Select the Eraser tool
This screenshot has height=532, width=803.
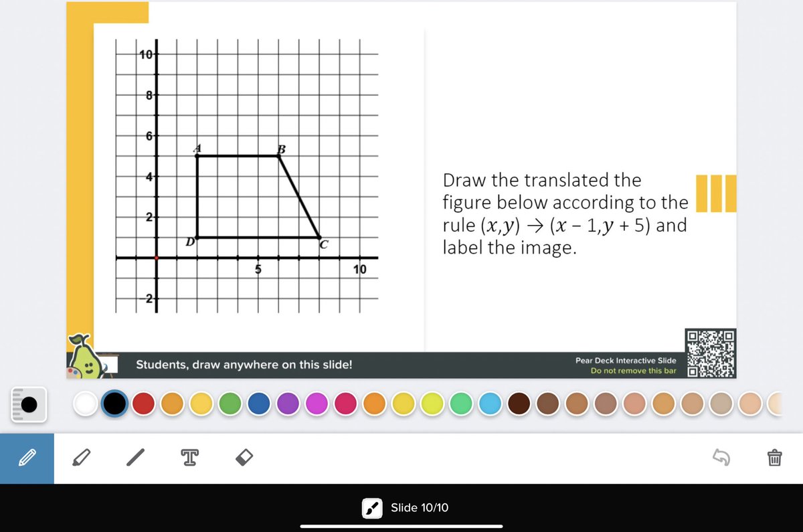[x=244, y=458]
